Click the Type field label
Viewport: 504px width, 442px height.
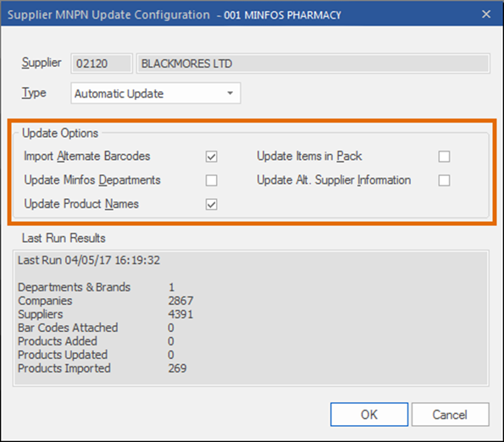point(34,93)
